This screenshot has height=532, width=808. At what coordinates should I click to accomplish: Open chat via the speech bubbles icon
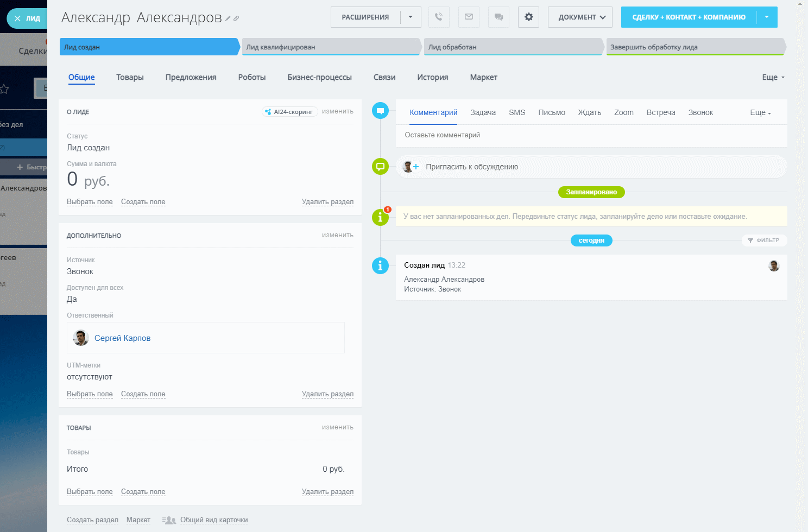498,17
